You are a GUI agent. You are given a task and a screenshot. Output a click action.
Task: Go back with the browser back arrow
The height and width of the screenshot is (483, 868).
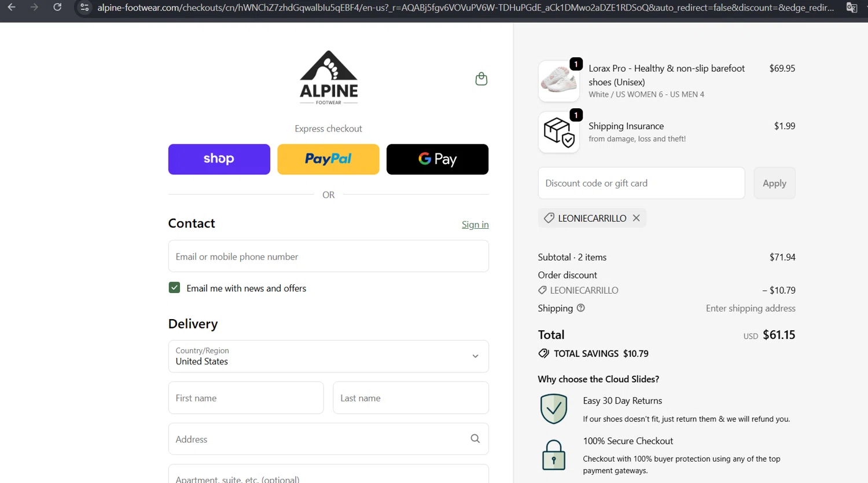[x=12, y=8]
